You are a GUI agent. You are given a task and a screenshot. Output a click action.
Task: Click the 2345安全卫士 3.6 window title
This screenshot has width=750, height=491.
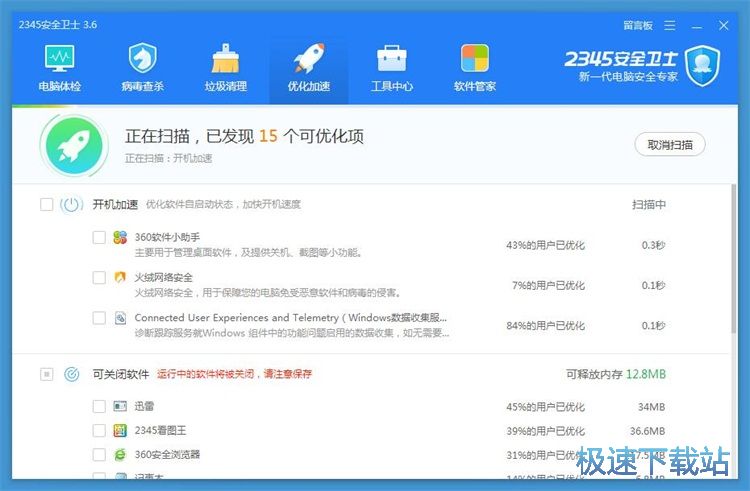coord(58,25)
